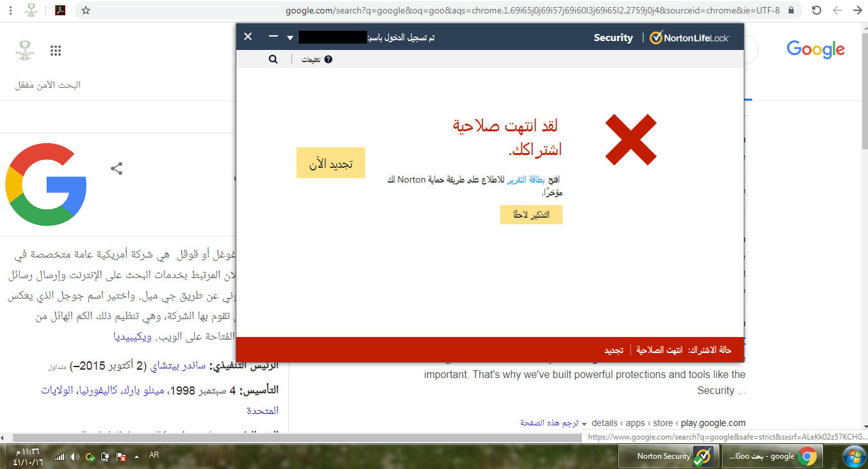Click the yellow Renew Now button
The height and width of the screenshot is (469, 868).
[x=331, y=163]
